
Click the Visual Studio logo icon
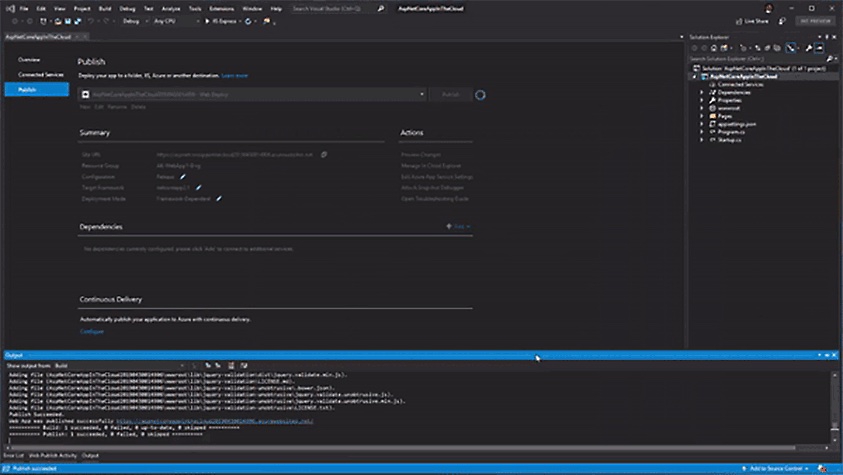(8, 8)
